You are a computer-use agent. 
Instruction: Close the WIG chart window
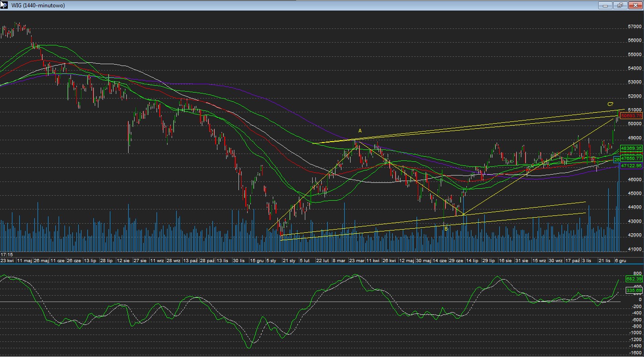pyautogui.click(x=635, y=5)
